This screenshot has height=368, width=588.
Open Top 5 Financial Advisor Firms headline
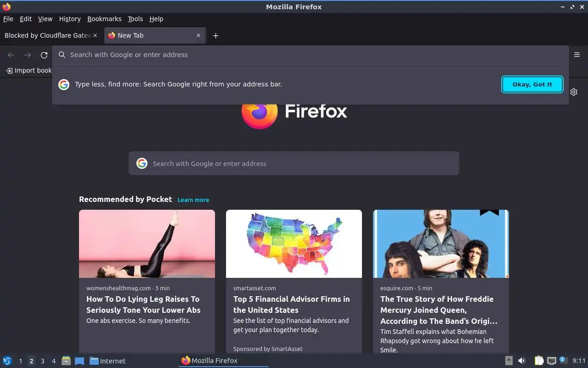292,305
